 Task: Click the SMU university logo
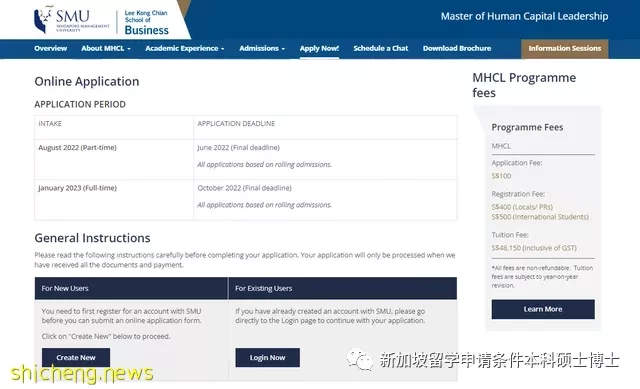coord(72,20)
